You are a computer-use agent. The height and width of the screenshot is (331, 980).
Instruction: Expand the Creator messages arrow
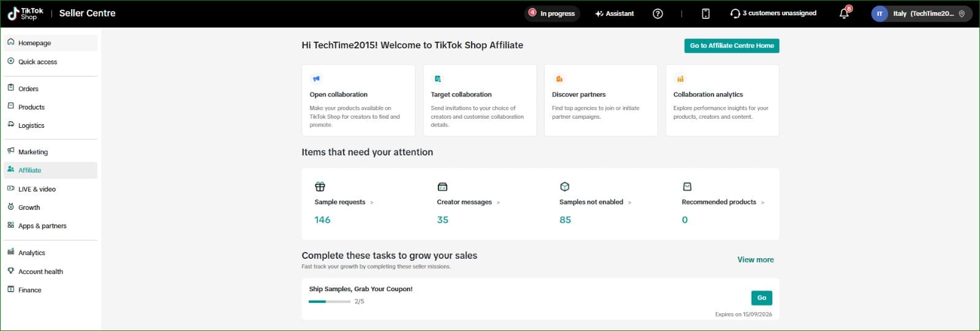(x=498, y=203)
